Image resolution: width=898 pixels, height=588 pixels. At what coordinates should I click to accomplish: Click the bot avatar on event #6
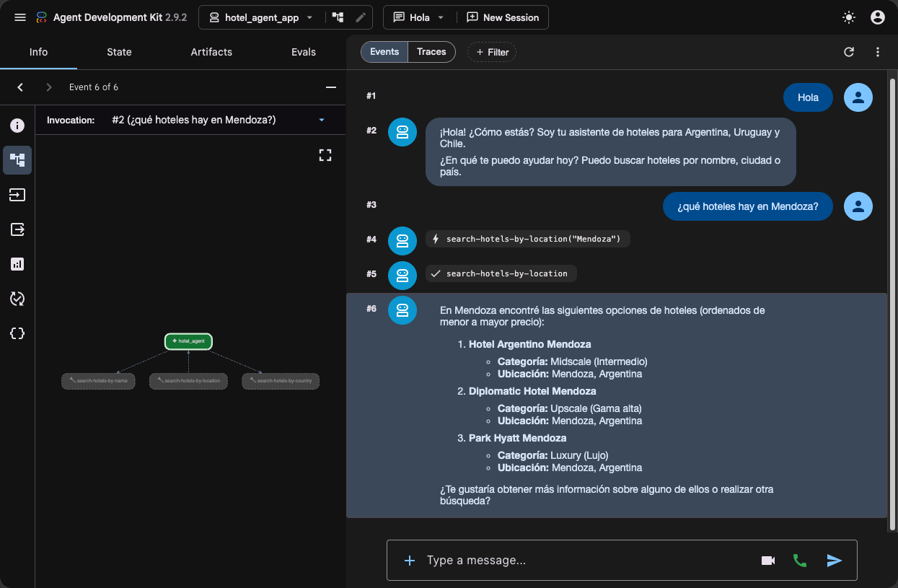[x=402, y=310]
